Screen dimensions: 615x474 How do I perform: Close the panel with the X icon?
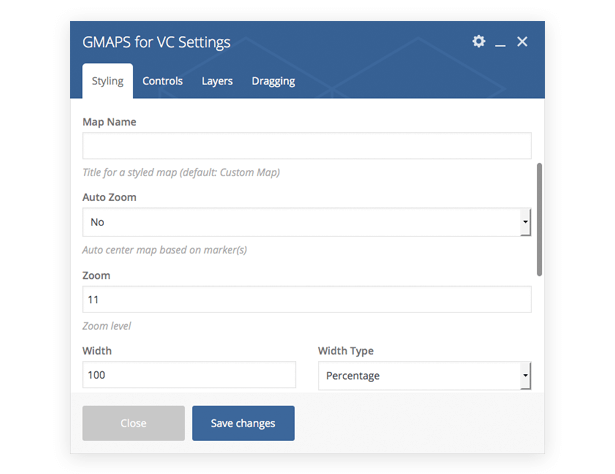click(x=522, y=41)
